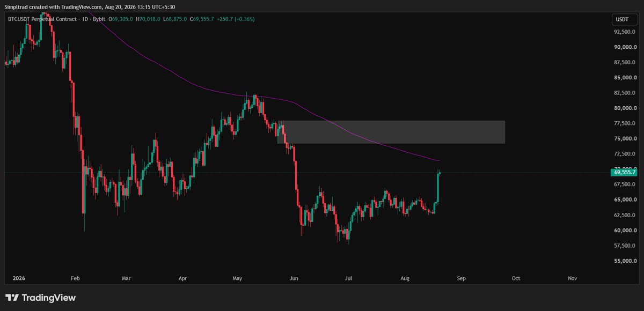The height and width of the screenshot is (311, 644).
Task: Click the 67,500.0 price axis label
Action: pyautogui.click(x=624, y=184)
